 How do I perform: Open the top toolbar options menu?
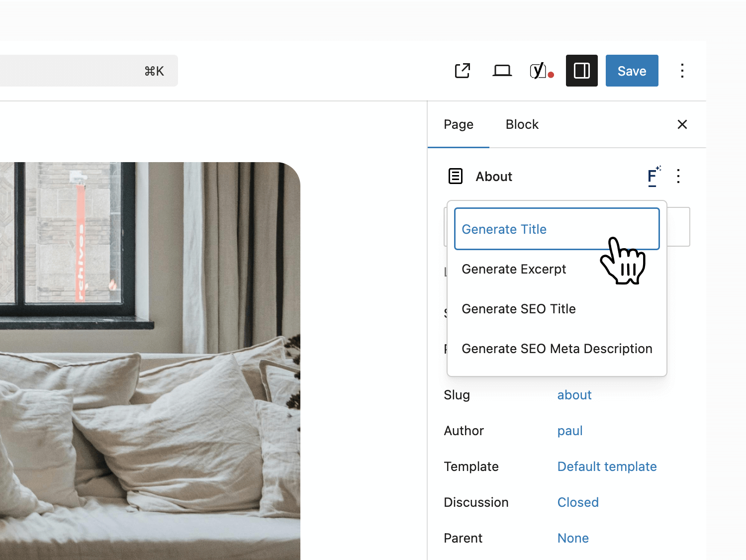coord(682,71)
